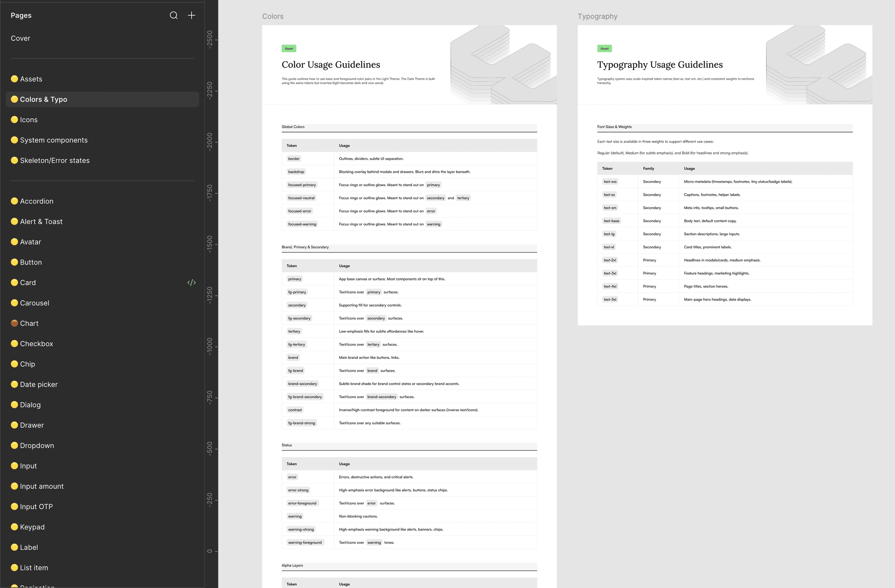Go to the Checkbox page
The image size is (895, 588).
(x=102, y=344)
